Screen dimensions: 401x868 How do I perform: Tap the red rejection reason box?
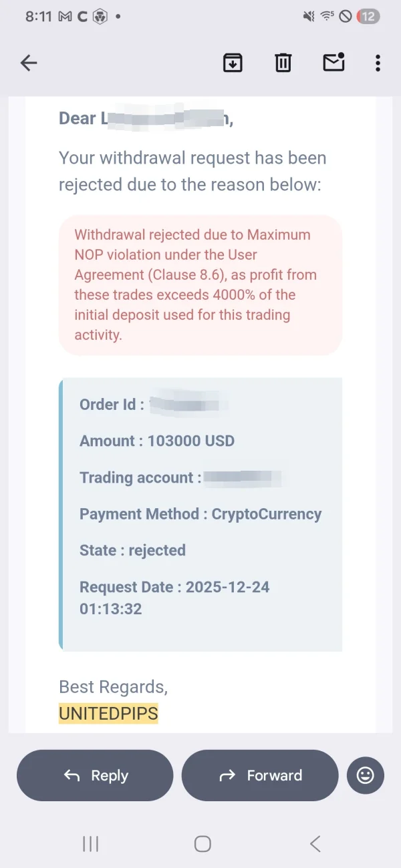[x=200, y=284]
